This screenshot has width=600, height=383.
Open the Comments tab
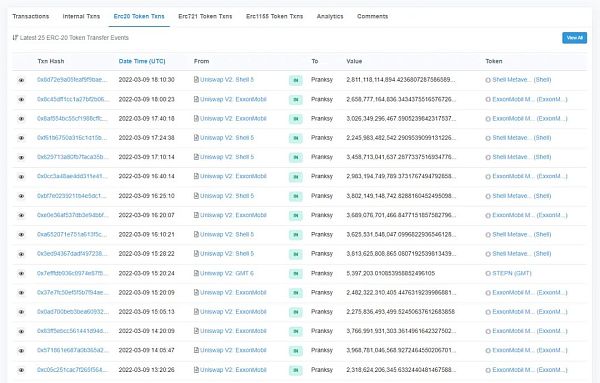point(372,16)
